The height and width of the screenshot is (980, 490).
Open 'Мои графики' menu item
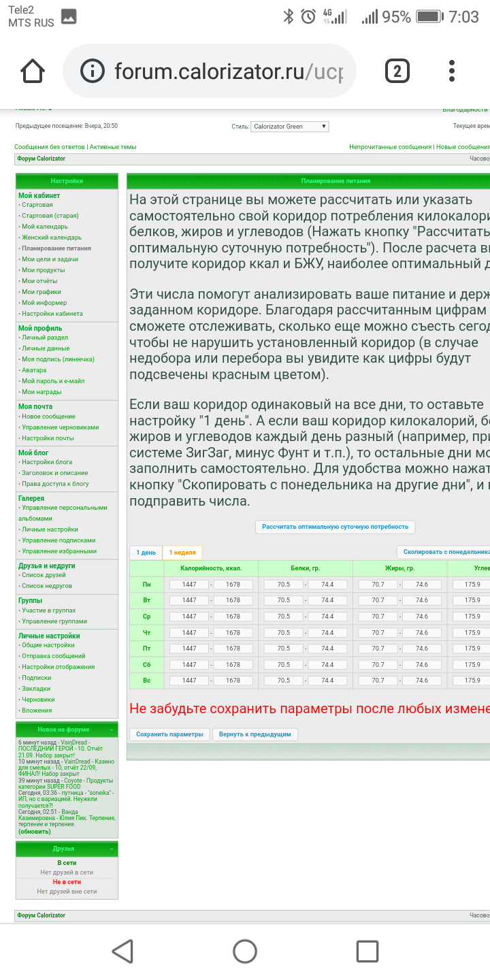(x=42, y=292)
